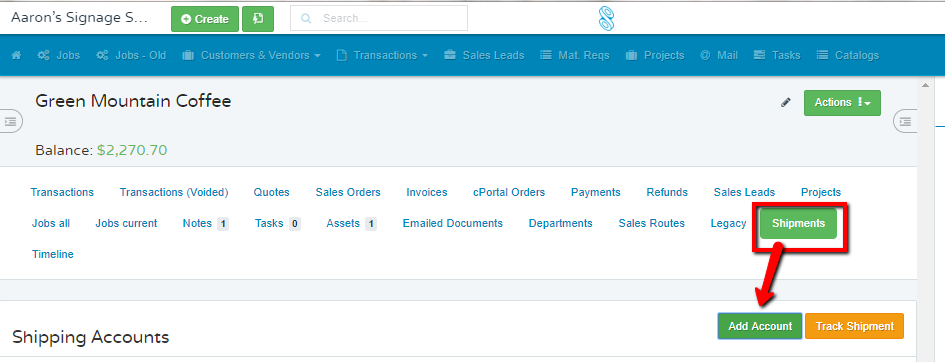Select the Refunds tab
This screenshot has width=945, height=362.
(x=667, y=192)
